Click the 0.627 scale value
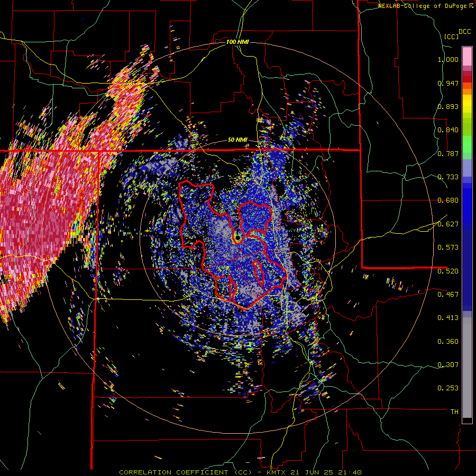 [448, 224]
